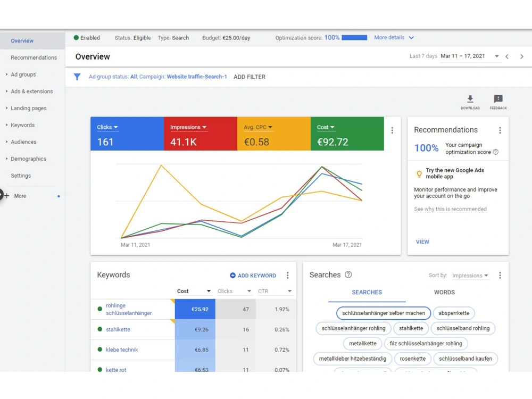Open the scorecard three-dot menu
Screen dimensions: 532x399
tap(392, 130)
